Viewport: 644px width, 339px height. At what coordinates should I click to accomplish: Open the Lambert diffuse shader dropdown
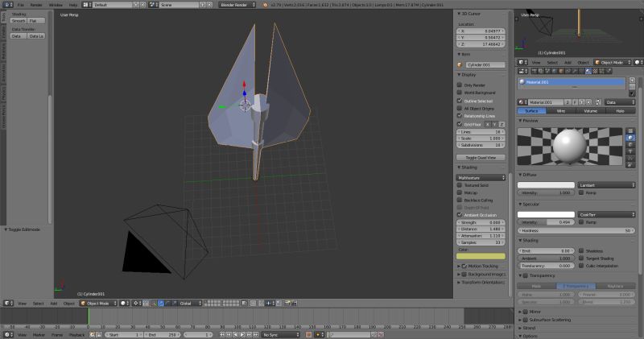pyautogui.click(x=606, y=185)
